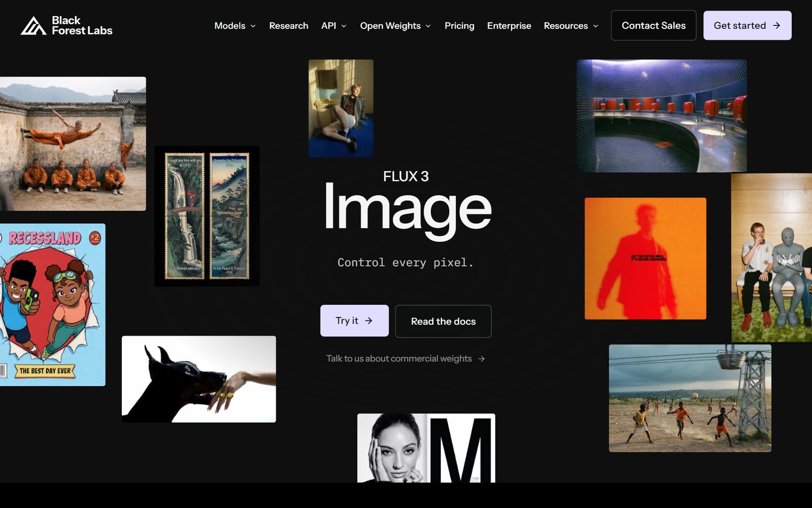Expand the Open Weights dropdown
The width and height of the screenshot is (812, 508).
click(395, 25)
